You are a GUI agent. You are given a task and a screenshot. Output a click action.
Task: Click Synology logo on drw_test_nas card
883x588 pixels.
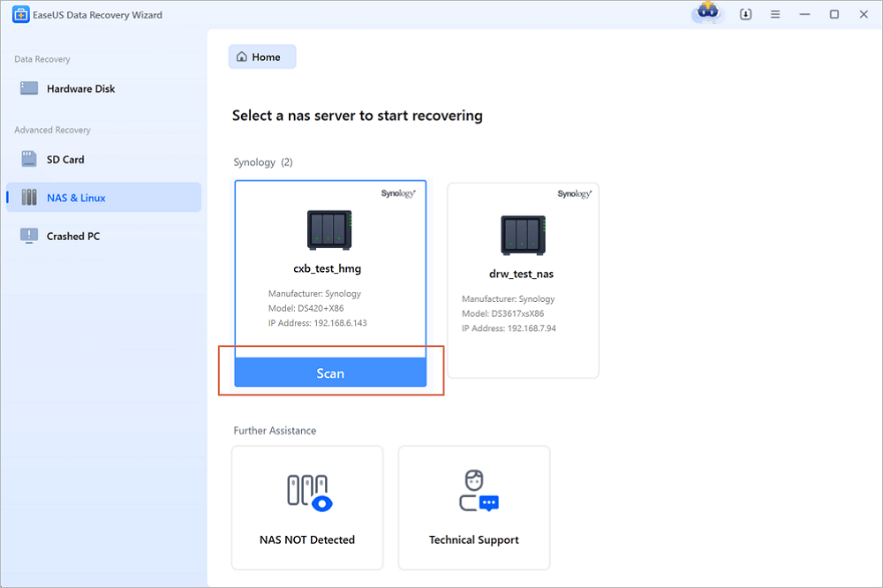coord(575,194)
